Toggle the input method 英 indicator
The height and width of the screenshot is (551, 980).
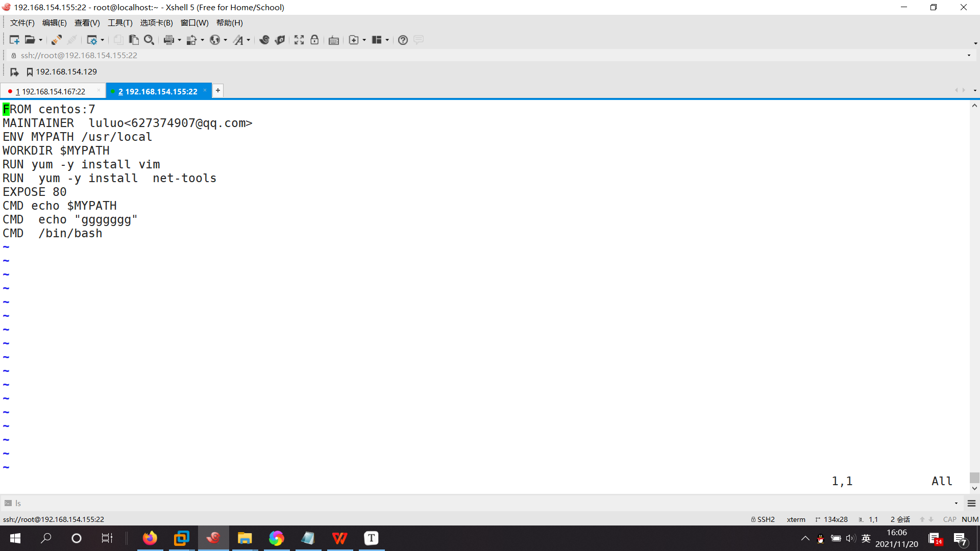coord(866,538)
